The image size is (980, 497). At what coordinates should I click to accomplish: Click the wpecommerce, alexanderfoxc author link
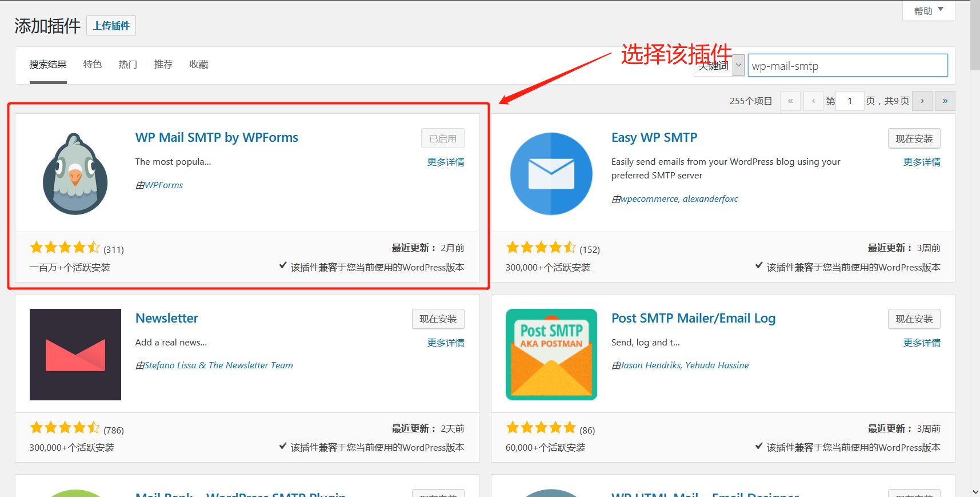(x=679, y=199)
